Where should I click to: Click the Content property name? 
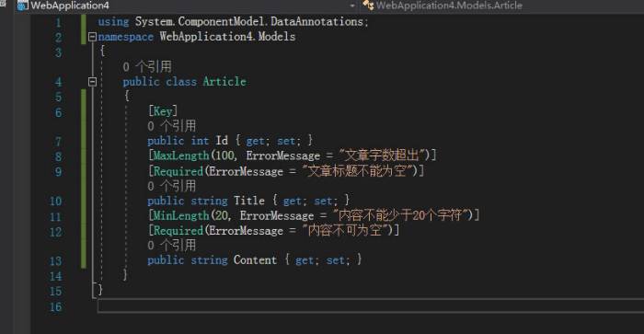click(255, 260)
